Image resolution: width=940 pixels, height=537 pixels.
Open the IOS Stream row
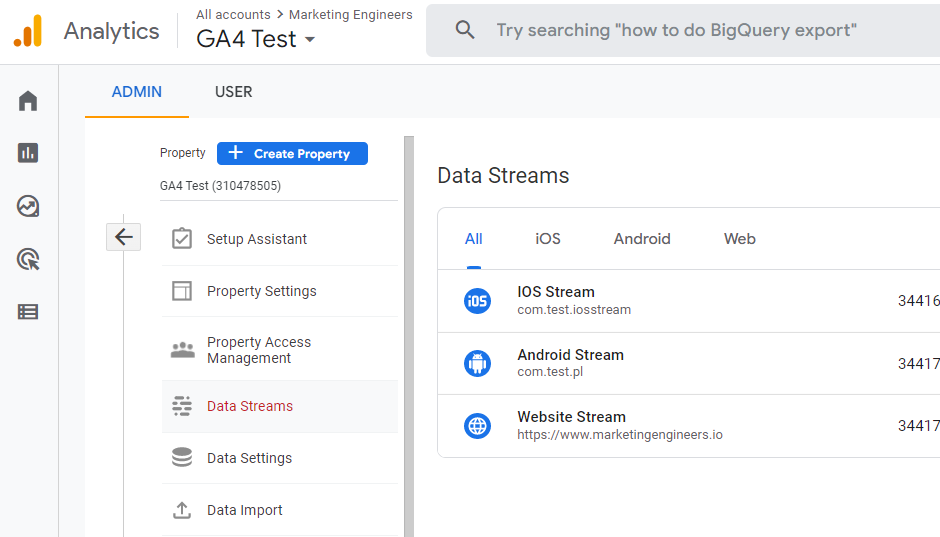tap(689, 301)
